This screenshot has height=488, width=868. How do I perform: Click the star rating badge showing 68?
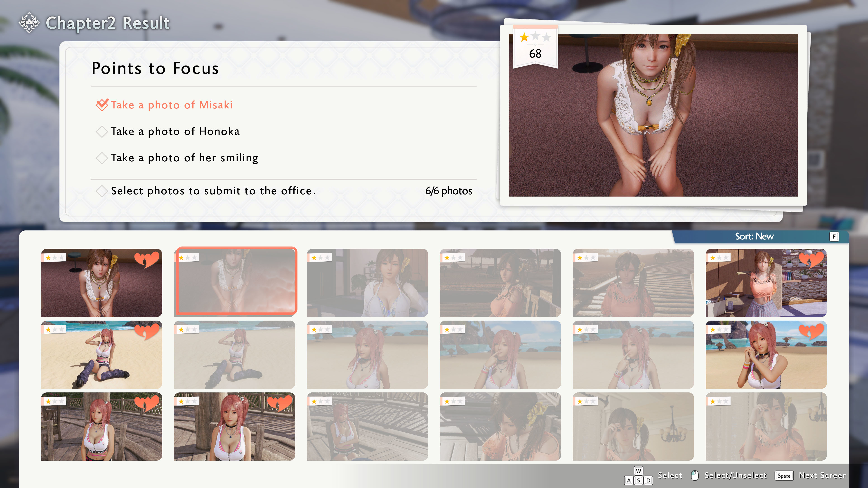click(x=535, y=47)
